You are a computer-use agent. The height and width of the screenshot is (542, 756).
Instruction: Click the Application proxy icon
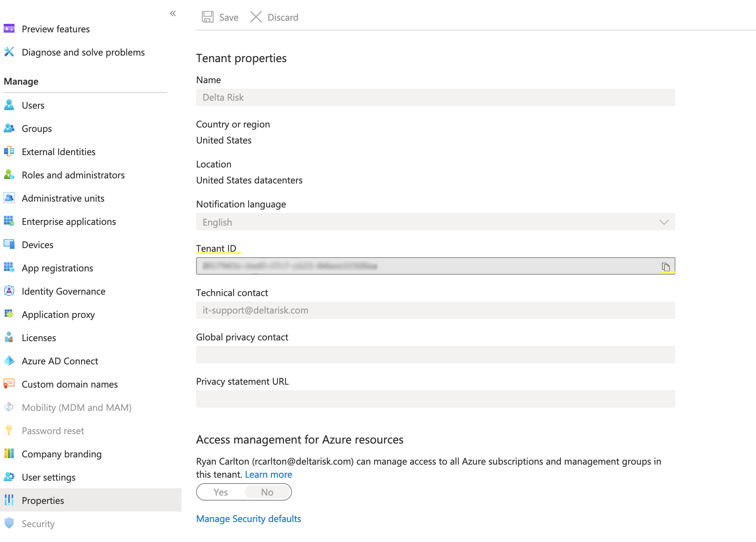(x=9, y=314)
